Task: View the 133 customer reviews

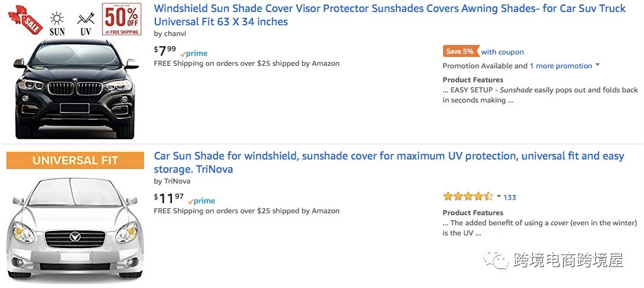Action: coord(510,197)
